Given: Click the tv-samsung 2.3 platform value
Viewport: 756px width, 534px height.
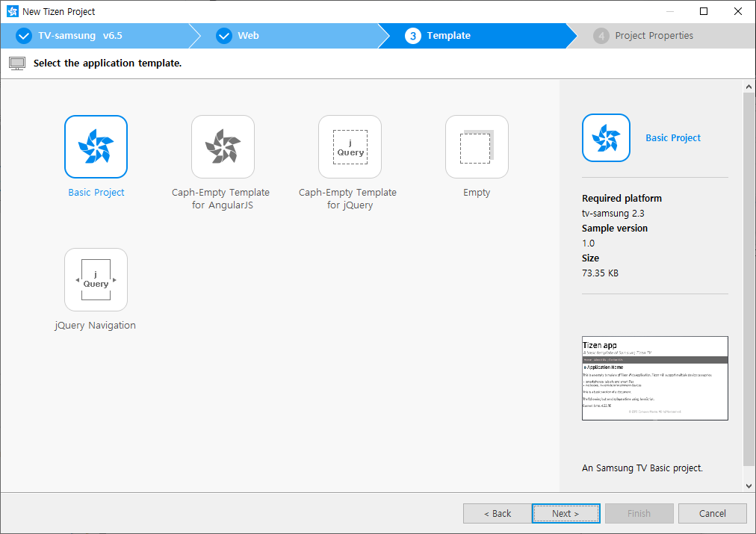Looking at the screenshot, I should pyautogui.click(x=613, y=213).
